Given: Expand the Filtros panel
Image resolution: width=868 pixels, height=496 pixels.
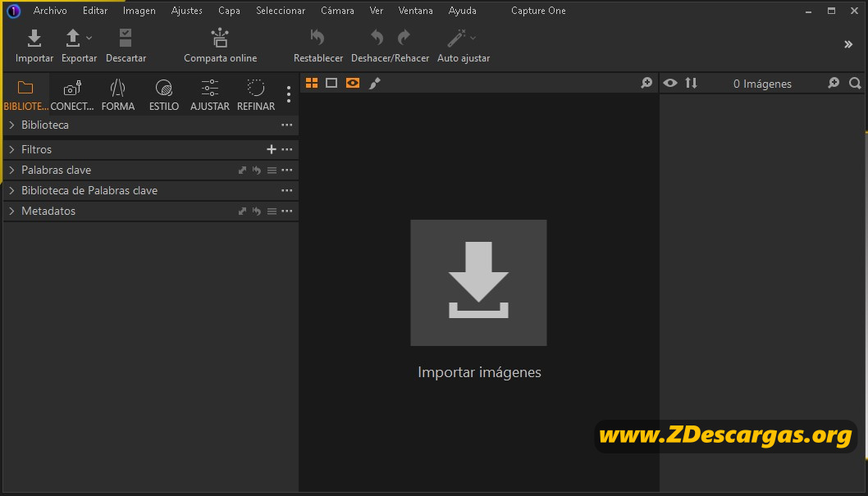Looking at the screenshot, I should 11,149.
